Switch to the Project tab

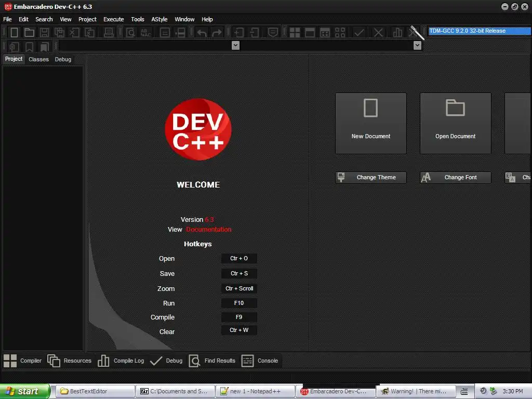(x=14, y=59)
